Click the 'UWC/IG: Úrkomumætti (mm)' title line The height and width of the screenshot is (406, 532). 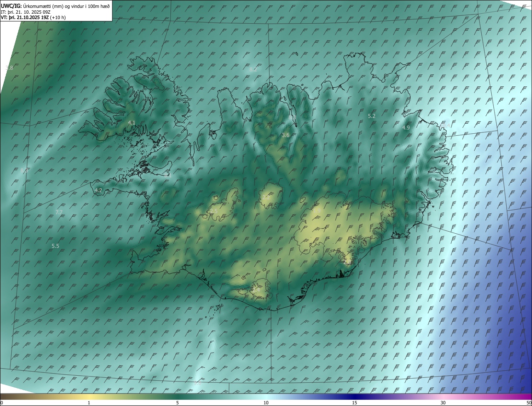pyautogui.click(x=55, y=6)
